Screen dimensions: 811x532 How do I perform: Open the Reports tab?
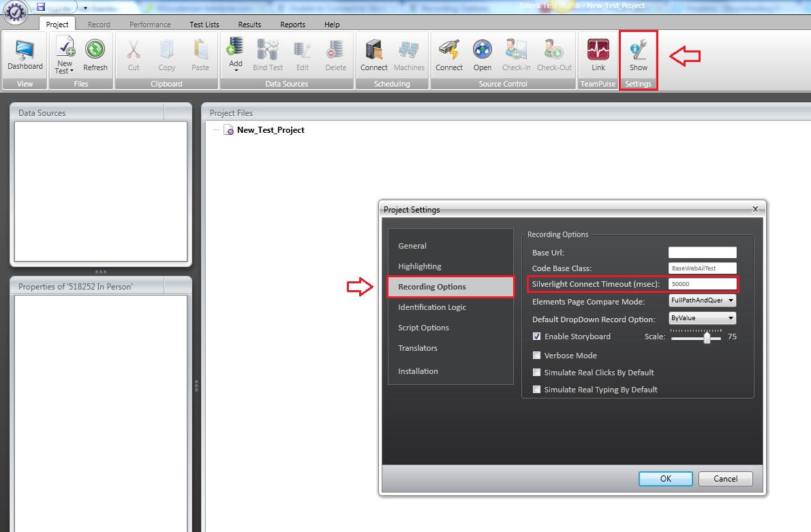click(x=293, y=25)
